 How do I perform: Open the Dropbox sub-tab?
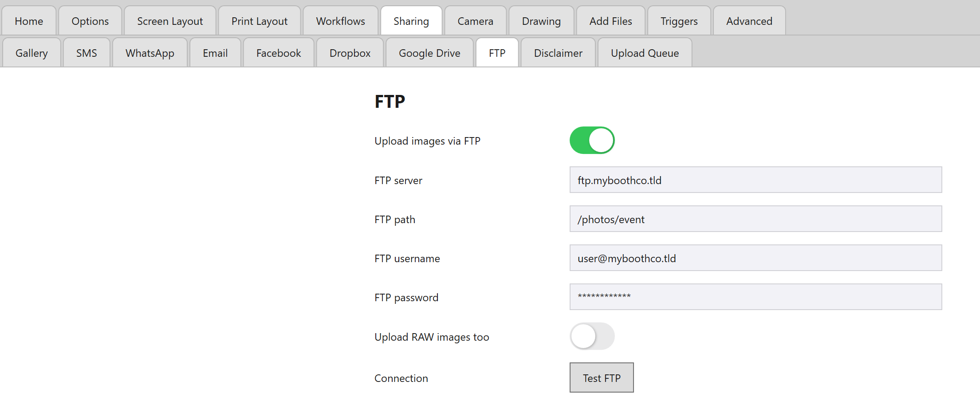coord(350,53)
